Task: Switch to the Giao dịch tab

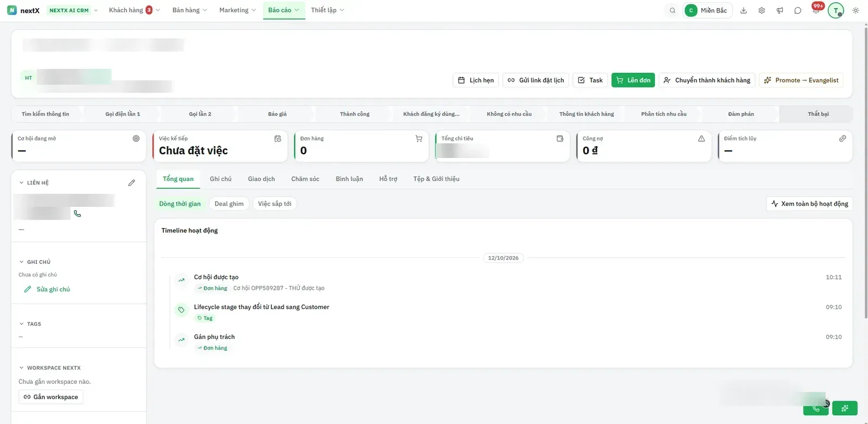Action: click(261, 179)
